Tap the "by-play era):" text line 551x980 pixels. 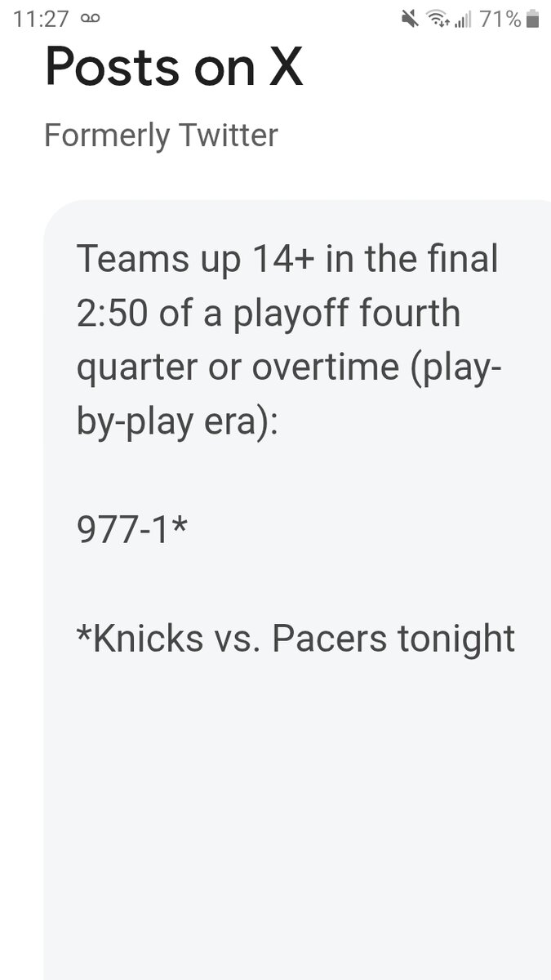[177, 420]
